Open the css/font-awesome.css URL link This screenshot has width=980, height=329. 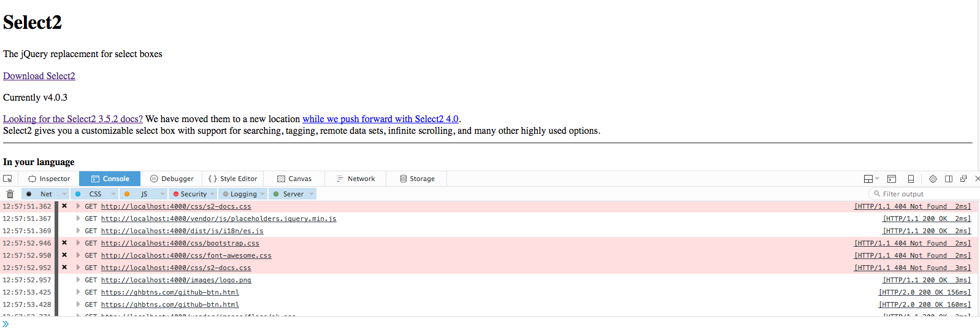[186, 255]
